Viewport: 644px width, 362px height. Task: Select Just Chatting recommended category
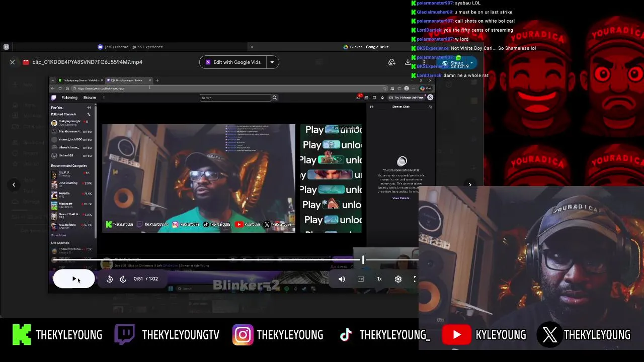coord(71,184)
